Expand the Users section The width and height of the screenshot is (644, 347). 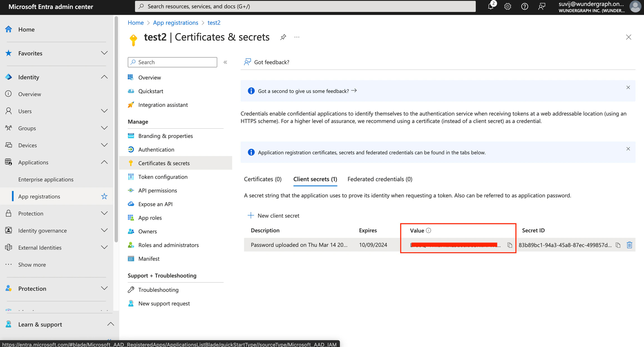104,111
